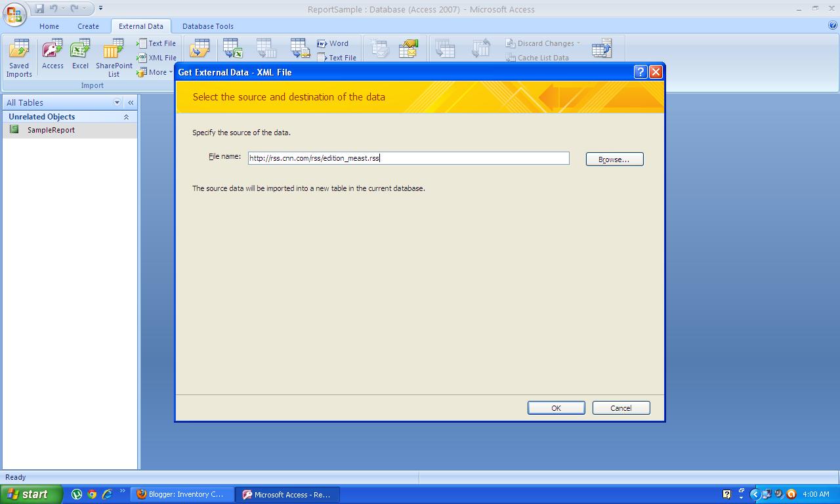Open the All Tables dropdown
The image size is (840, 504).
[116, 102]
